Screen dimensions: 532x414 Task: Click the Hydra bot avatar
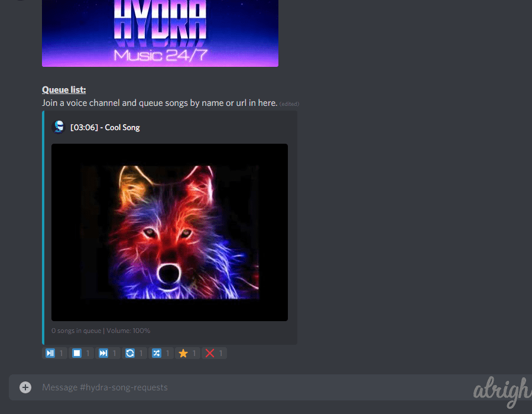click(x=58, y=127)
